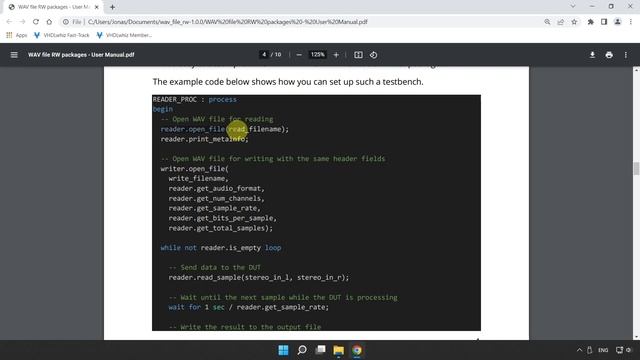
Task: Click the 'reader.get_num_channels,' line
Action: click(217, 198)
